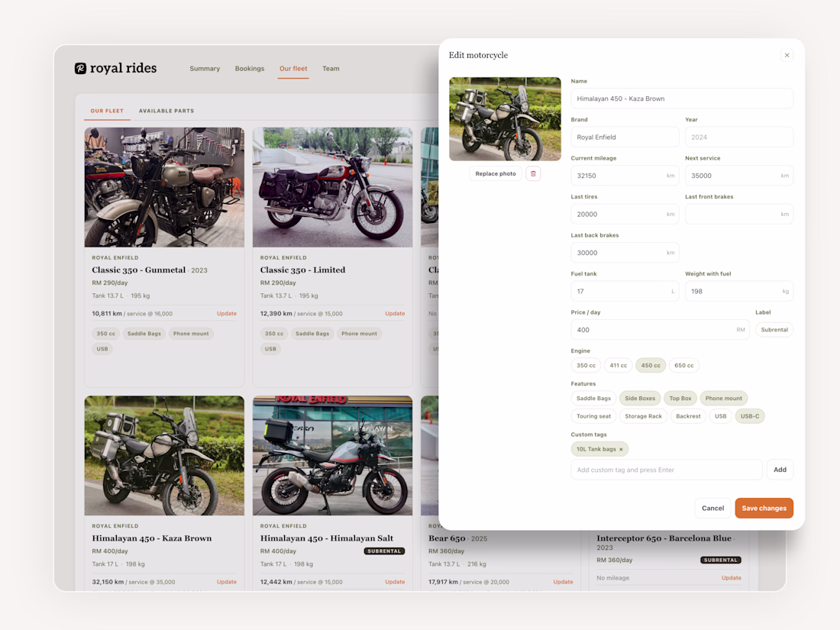The width and height of the screenshot is (840, 630).
Task: Cancel the motorcycle edit
Action: [x=712, y=509]
